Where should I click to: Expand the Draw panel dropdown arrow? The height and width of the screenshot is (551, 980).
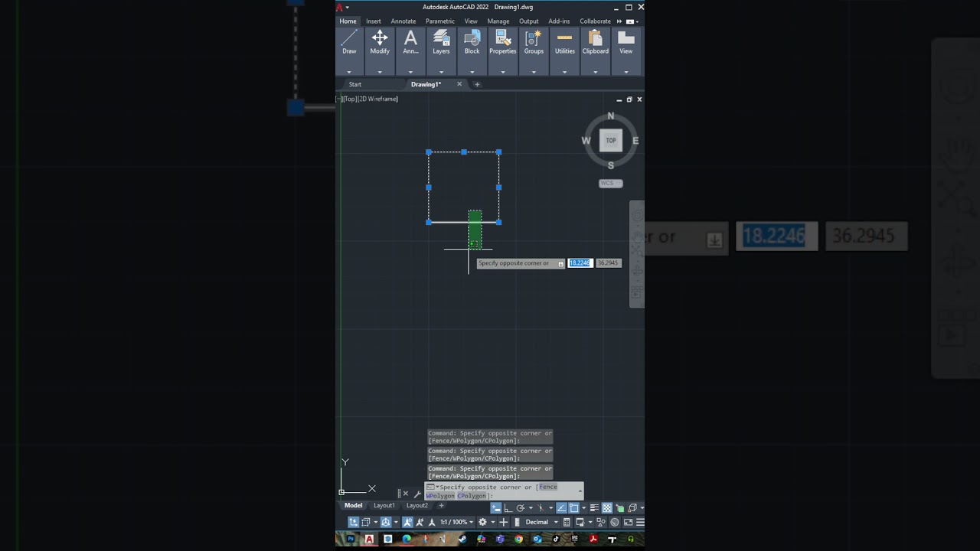click(349, 72)
